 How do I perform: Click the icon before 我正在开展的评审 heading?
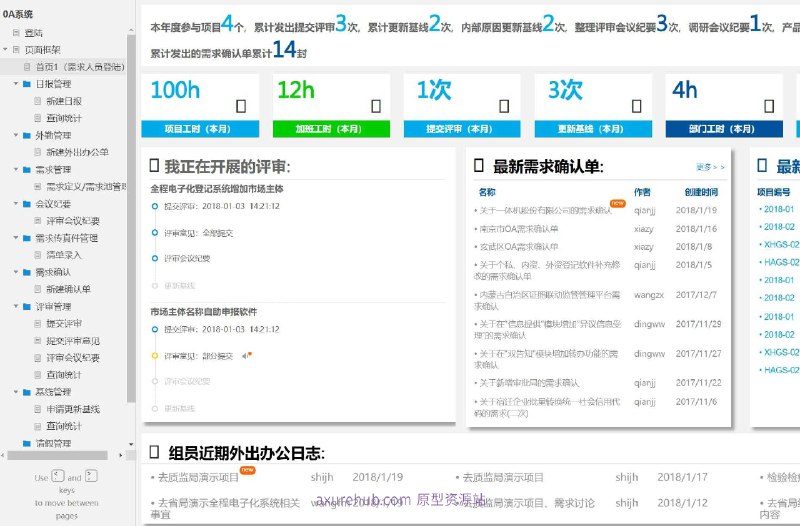click(x=155, y=165)
